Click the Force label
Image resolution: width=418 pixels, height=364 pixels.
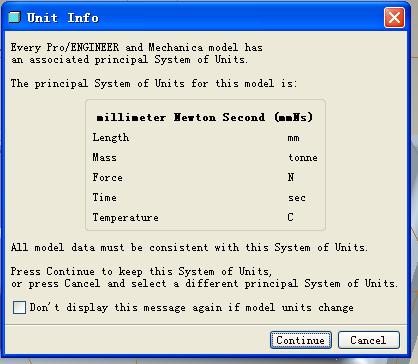(107, 177)
